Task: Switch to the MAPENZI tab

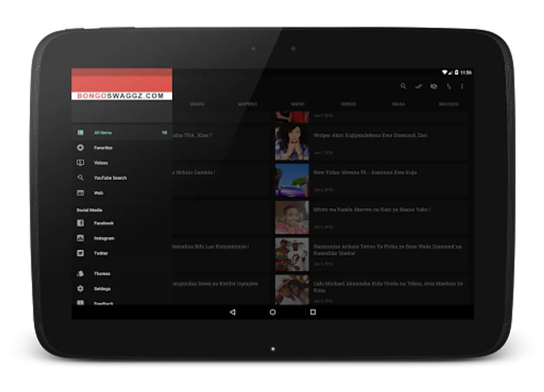Action: point(247,105)
